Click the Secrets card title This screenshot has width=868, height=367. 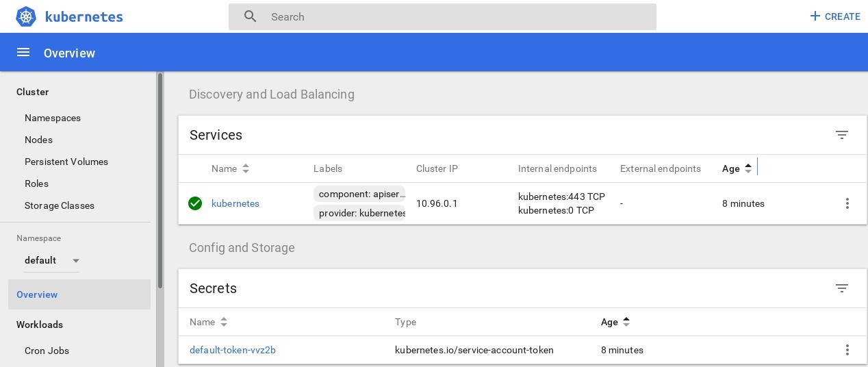(213, 288)
